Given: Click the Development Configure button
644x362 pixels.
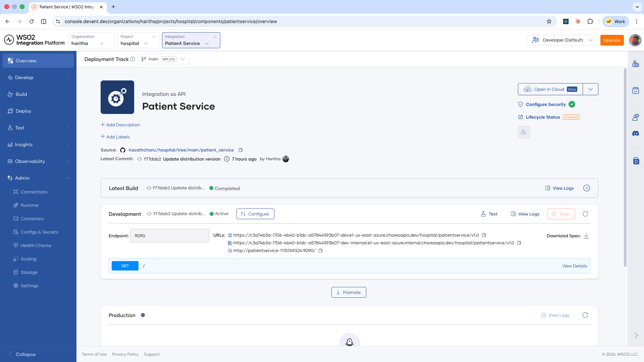Looking at the screenshot, I should (x=255, y=214).
